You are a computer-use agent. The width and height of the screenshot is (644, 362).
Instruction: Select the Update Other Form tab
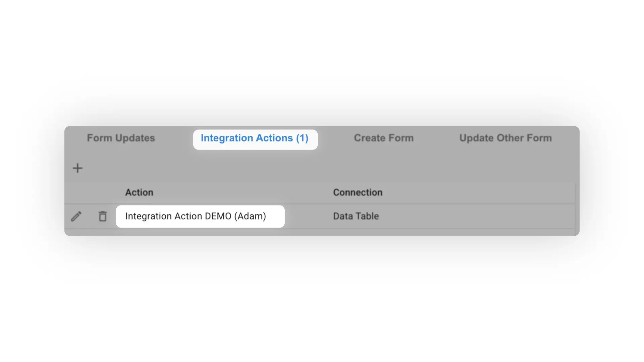(x=505, y=138)
